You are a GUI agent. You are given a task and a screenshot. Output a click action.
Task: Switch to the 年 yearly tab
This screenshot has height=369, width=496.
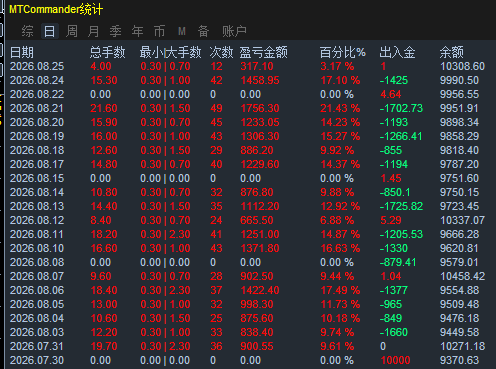pos(137,31)
